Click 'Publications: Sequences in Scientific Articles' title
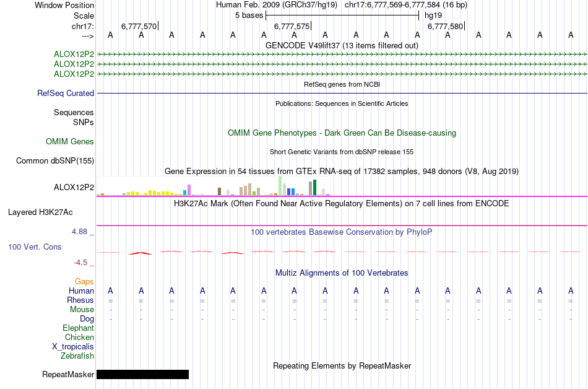The image size is (588, 389). [x=342, y=103]
